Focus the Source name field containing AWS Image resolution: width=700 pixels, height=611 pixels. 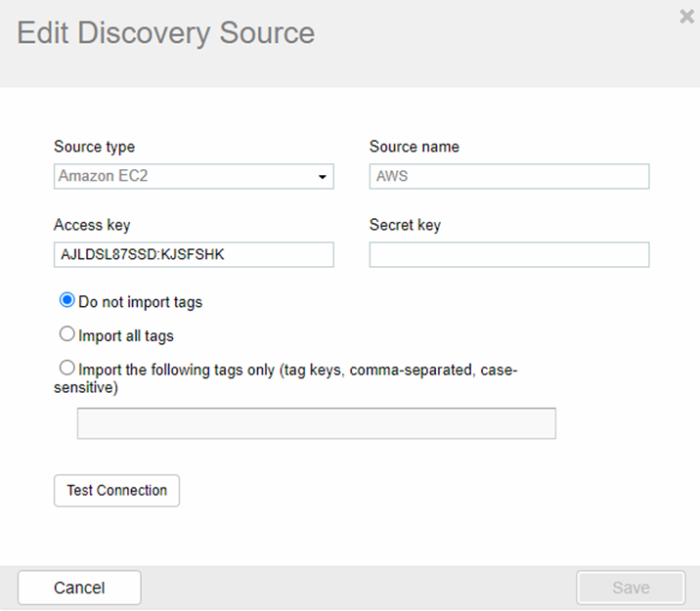tap(508, 176)
